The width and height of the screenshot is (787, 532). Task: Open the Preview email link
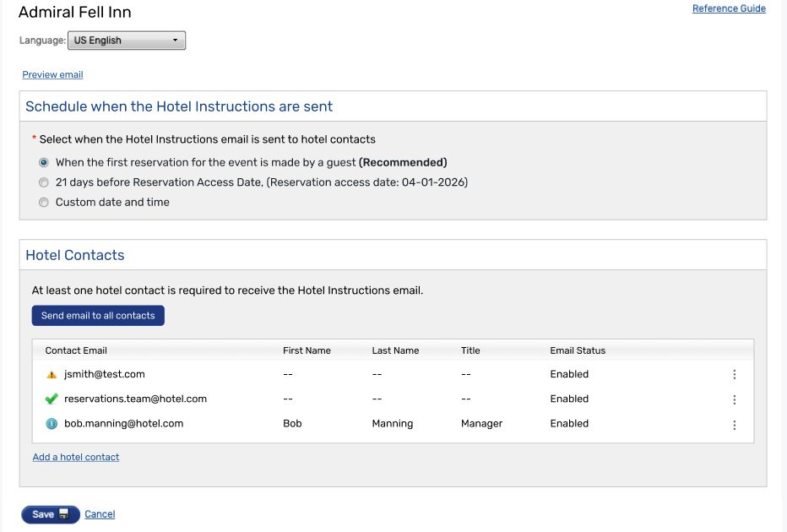[x=52, y=74]
